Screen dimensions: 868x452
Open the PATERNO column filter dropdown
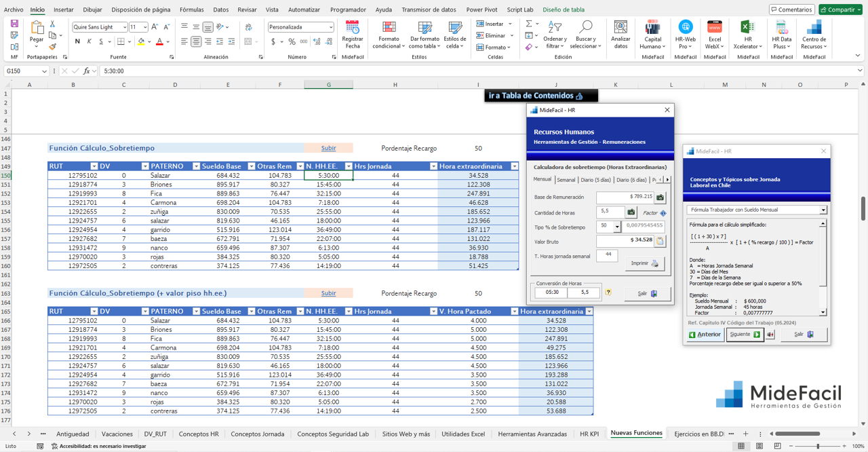196,166
